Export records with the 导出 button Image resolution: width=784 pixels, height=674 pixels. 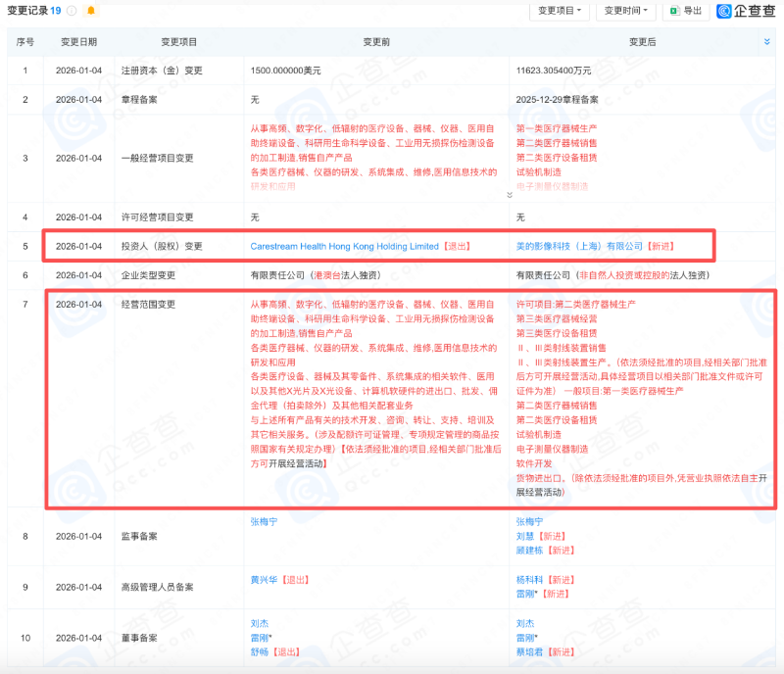click(x=684, y=11)
